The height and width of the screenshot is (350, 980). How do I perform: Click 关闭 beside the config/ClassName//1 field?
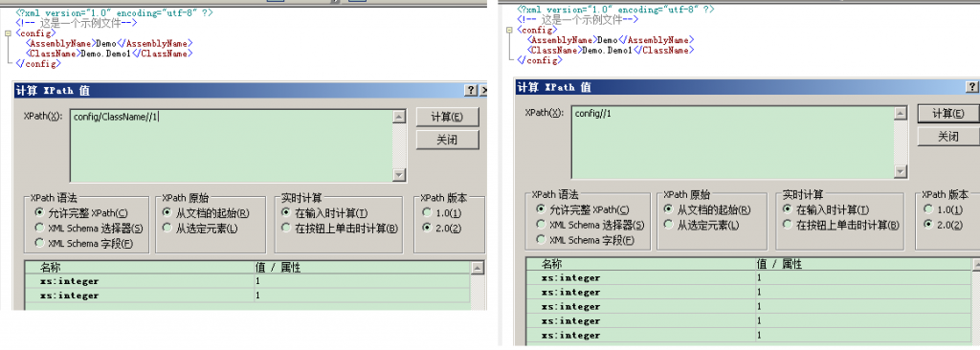coord(447,140)
